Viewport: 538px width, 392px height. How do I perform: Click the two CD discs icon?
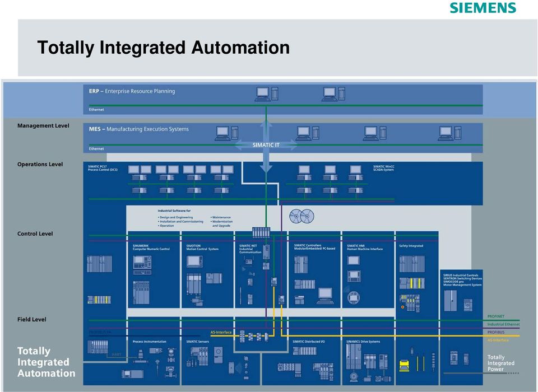tap(302, 216)
